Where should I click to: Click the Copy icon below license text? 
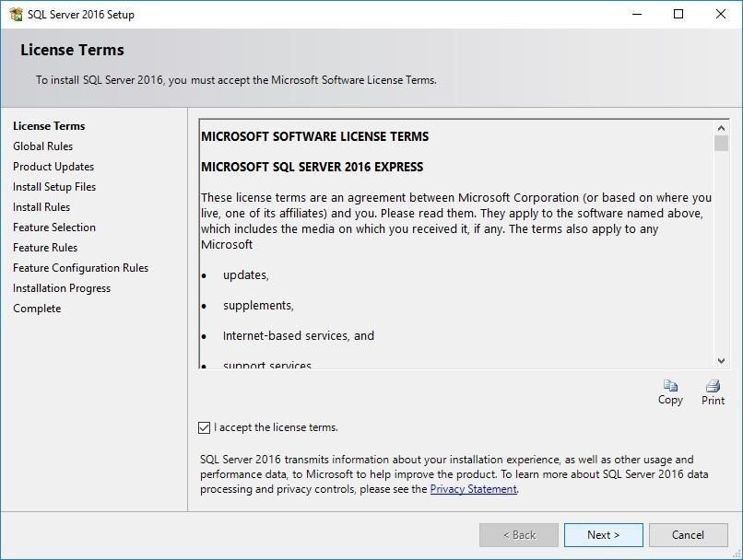[x=670, y=386]
